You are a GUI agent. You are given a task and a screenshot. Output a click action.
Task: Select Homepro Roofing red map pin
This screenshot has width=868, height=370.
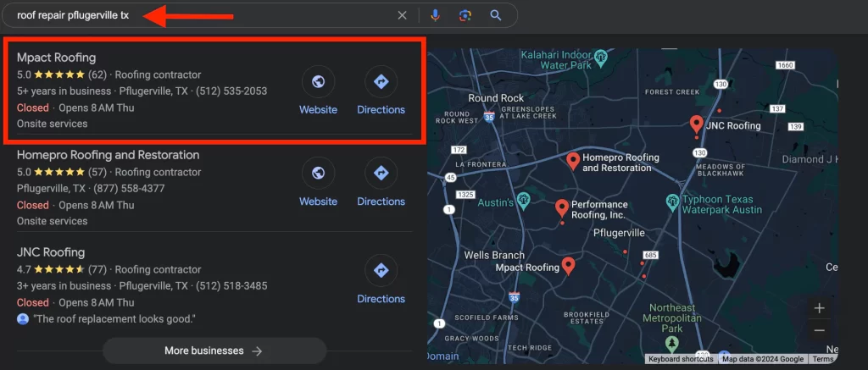pyautogui.click(x=573, y=160)
